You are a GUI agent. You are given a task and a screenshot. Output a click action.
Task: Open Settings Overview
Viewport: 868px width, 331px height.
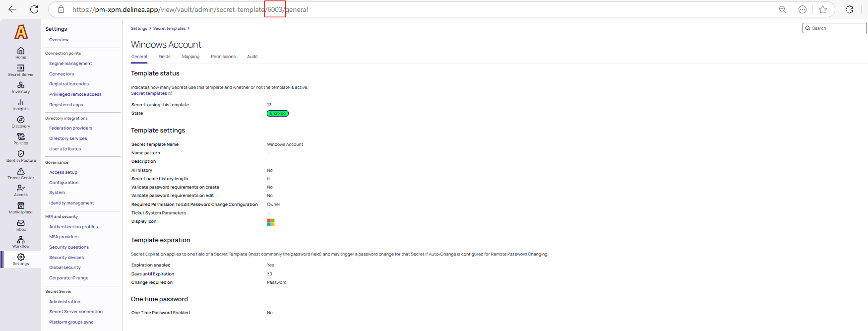(x=59, y=40)
